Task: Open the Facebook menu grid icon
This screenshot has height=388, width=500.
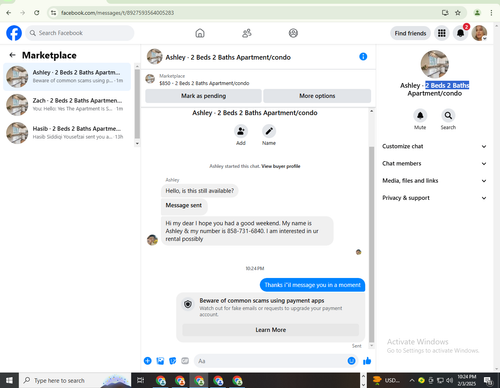Action: point(442,33)
